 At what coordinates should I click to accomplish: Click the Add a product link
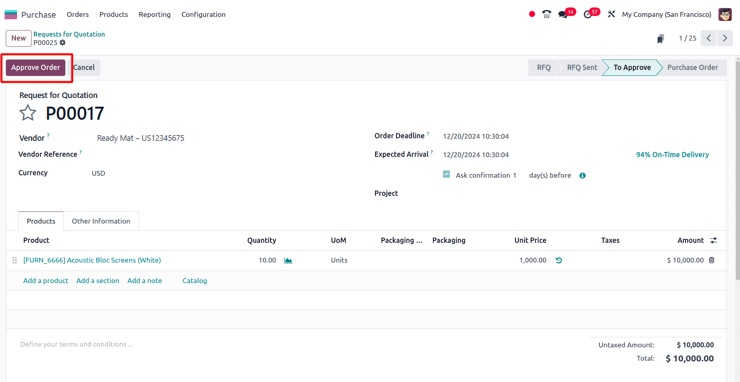pyautogui.click(x=45, y=280)
